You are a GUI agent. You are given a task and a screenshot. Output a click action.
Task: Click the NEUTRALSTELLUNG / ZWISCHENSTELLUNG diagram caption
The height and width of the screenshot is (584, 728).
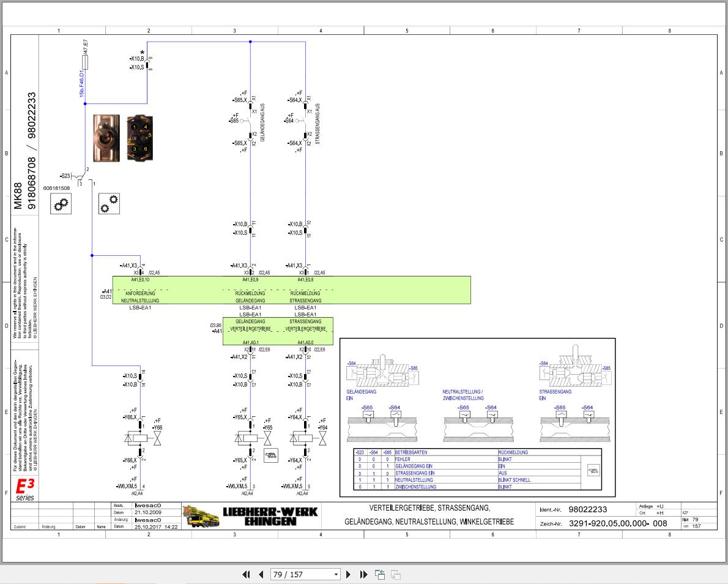pos(463,395)
